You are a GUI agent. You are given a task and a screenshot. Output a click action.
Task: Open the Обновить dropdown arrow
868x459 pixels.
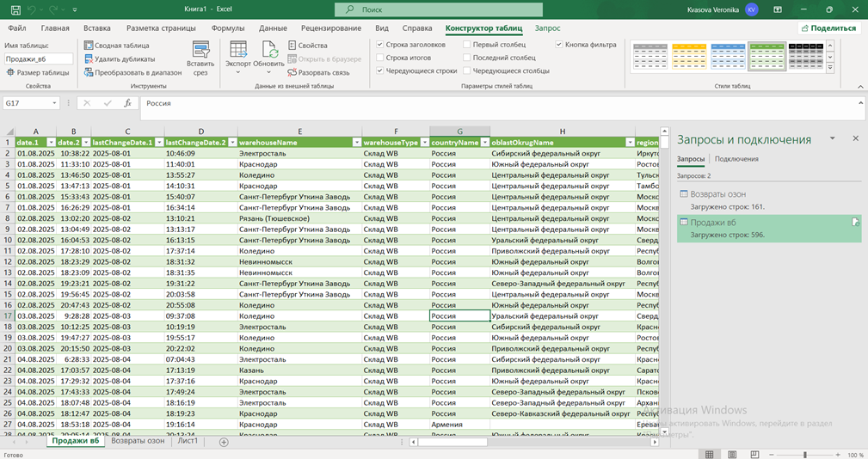pyautogui.click(x=269, y=72)
